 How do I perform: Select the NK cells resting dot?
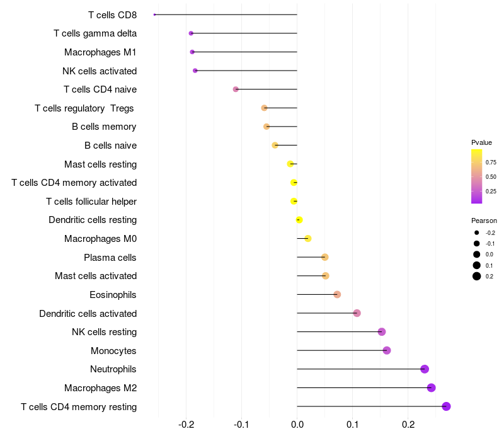[x=382, y=332]
